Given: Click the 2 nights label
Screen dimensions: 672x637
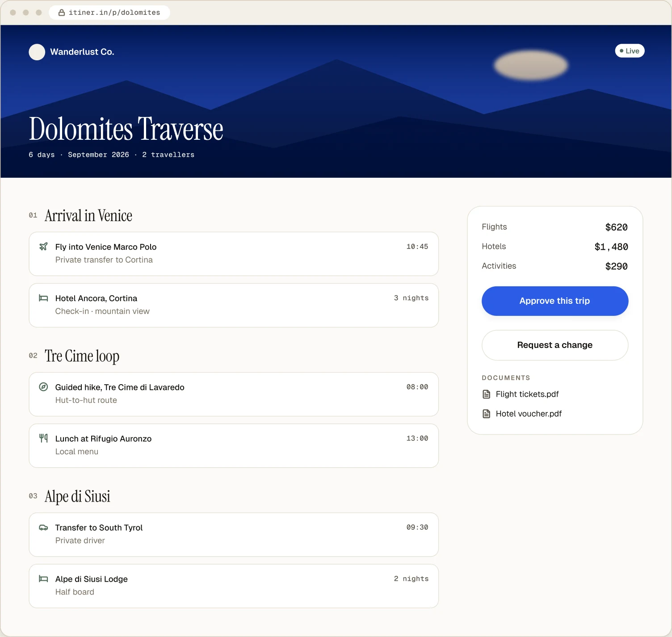Looking at the screenshot, I should (411, 578).
